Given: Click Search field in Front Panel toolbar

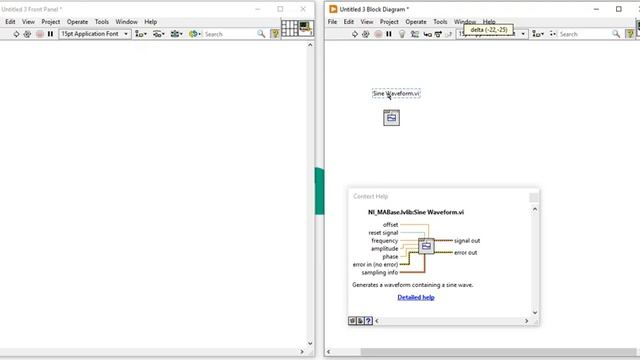Looking at the screenshot, I should 229,34.
